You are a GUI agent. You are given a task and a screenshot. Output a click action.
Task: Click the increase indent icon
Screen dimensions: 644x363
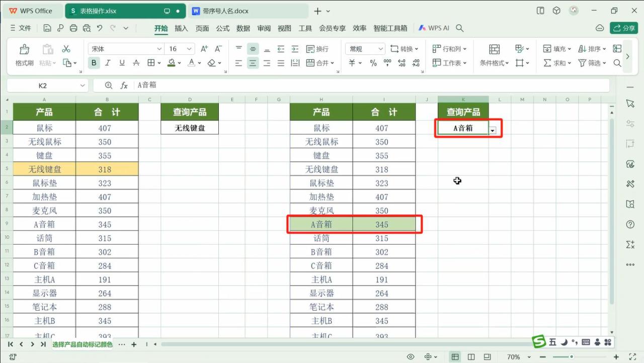point(295,49)
